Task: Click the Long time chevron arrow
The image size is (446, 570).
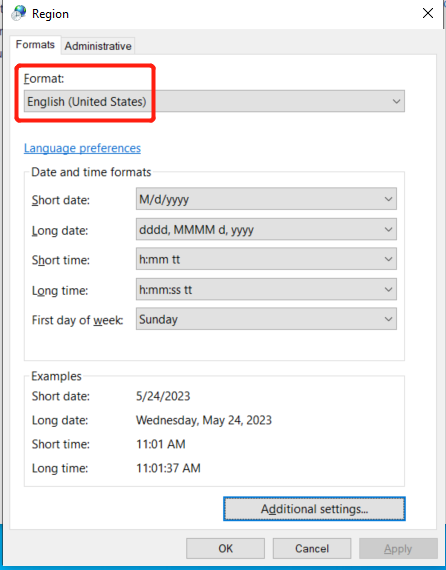Action: tap(388, 289)
